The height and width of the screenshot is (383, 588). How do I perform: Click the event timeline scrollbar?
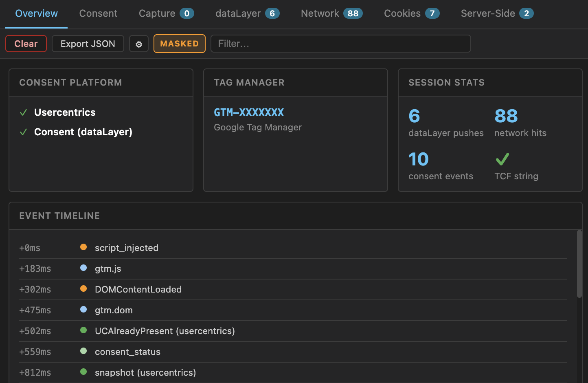coord(579,264)
